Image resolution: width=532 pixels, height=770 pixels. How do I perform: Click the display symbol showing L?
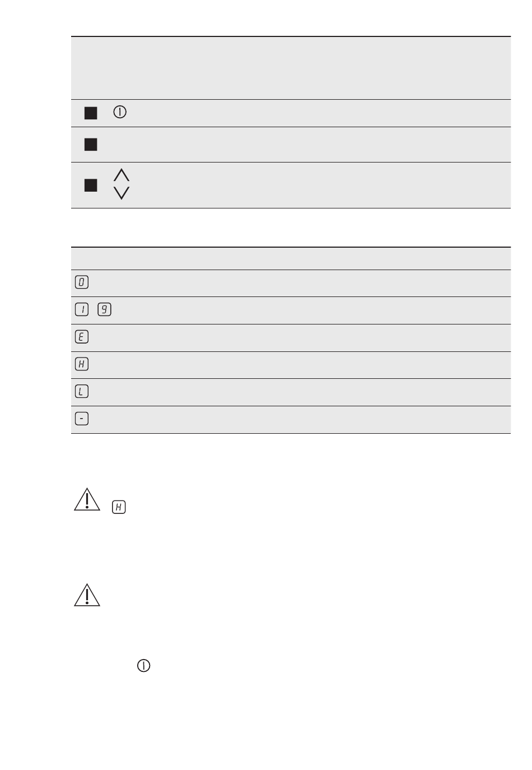click(82, 391)
